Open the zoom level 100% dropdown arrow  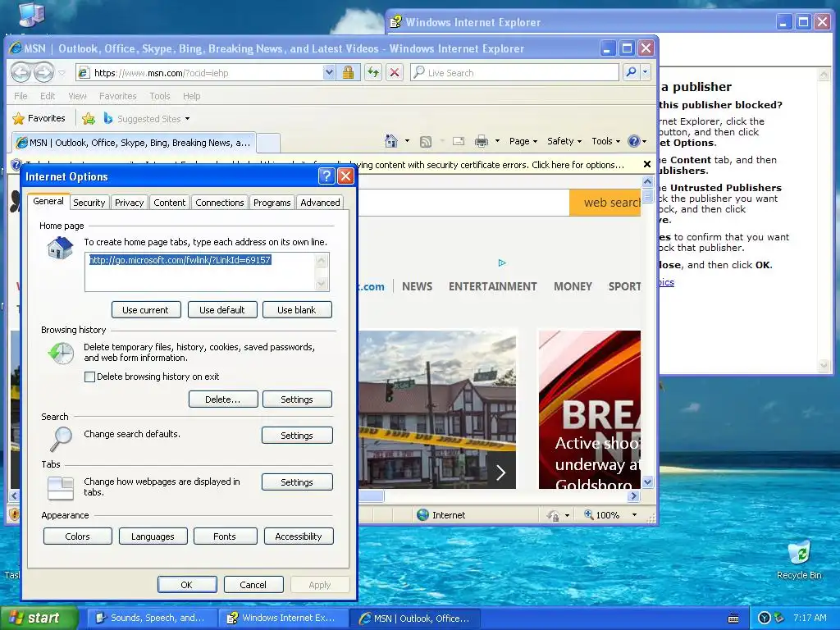click(x=634, y=515)
